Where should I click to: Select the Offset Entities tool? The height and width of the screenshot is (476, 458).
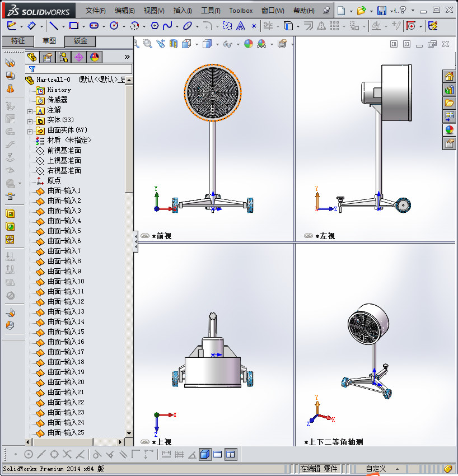point(309,26)
